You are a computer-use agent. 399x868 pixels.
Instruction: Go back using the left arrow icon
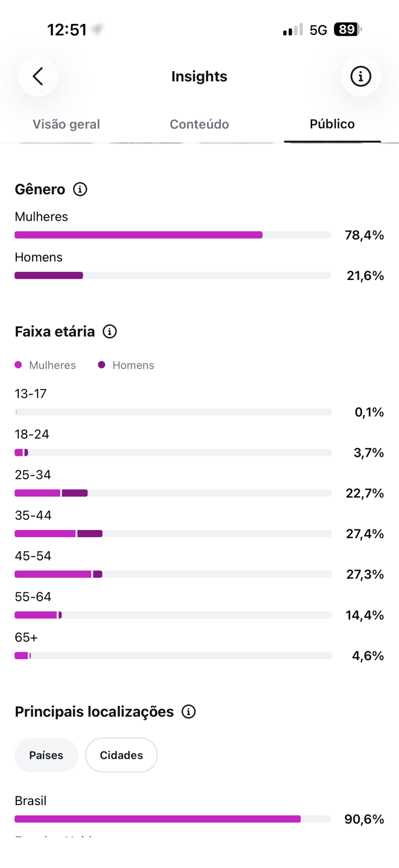38,76
